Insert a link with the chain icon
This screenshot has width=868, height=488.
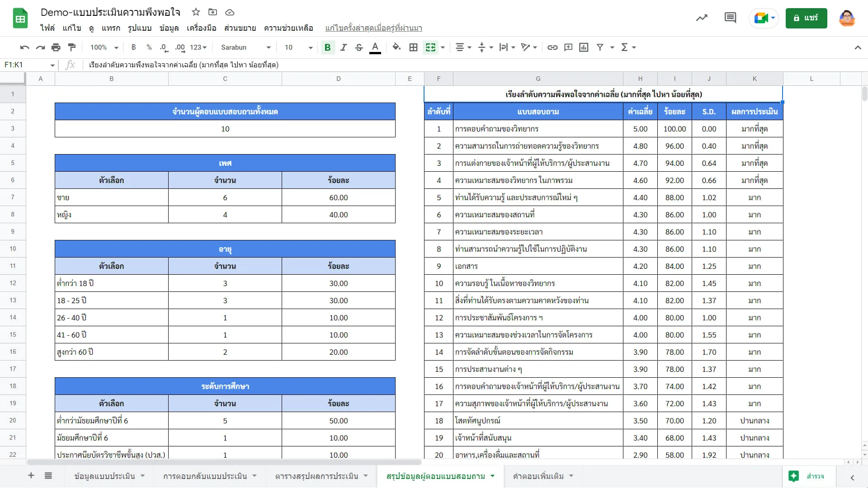point(552,47)
